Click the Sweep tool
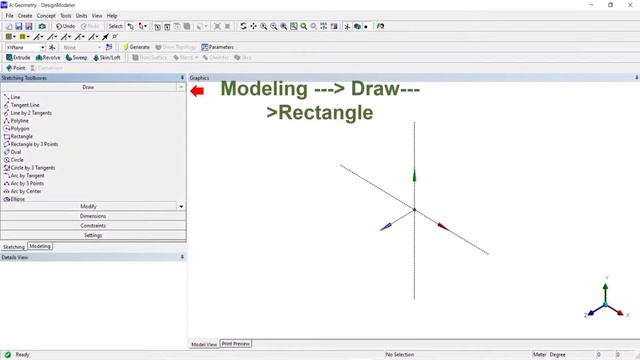Image resolution: width=640 pixels, height=360 pixels. [76, 58]
